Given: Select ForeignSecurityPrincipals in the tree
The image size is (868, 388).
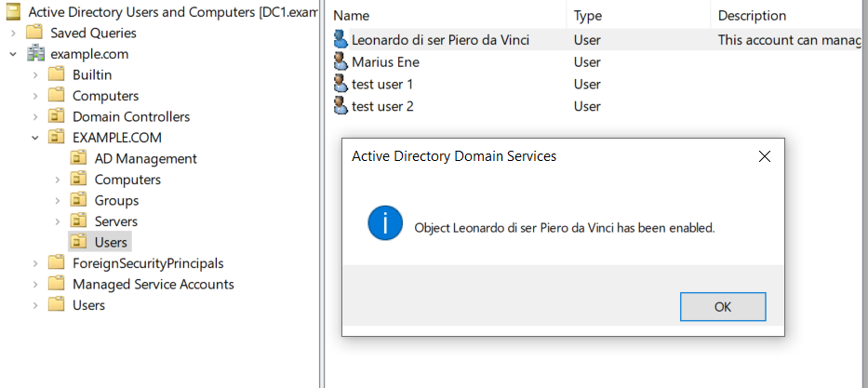Looking at the screenshot, I should pos(147,263).
